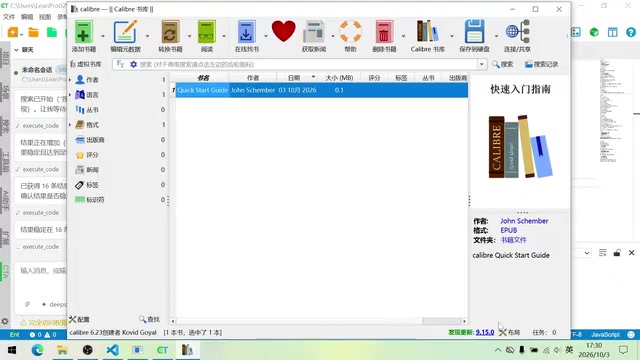Open File Explorer from the taskbar

click(x=62, y=350)
